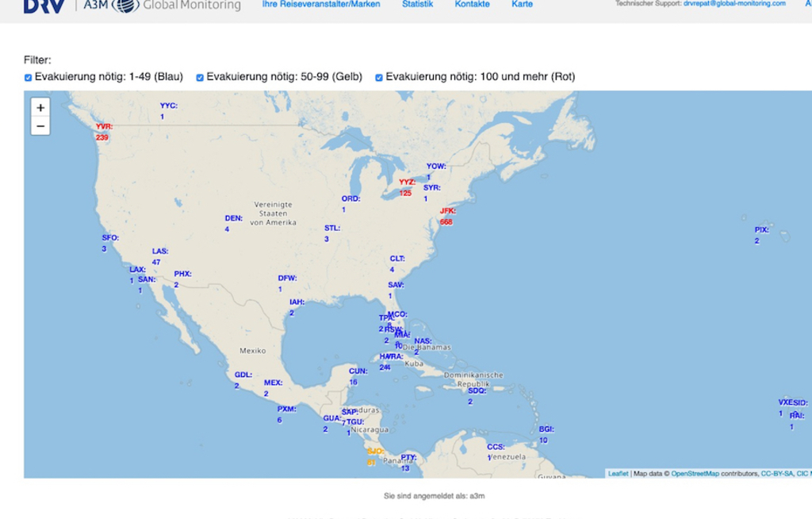Select the red YYZ marker with 125
The height and width of the screenshot is (519, 812).
407,187
